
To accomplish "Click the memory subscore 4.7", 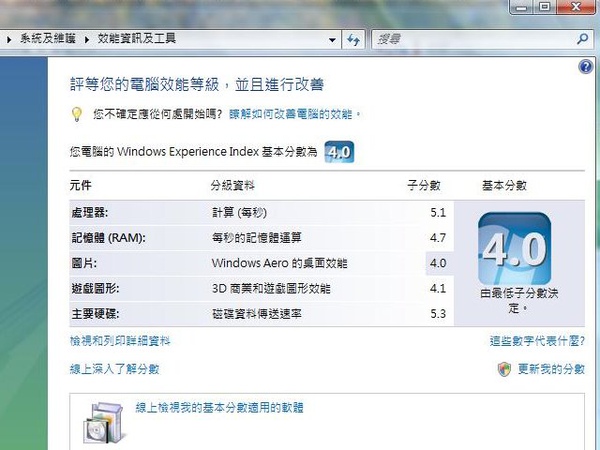I will tap(438, 238).
